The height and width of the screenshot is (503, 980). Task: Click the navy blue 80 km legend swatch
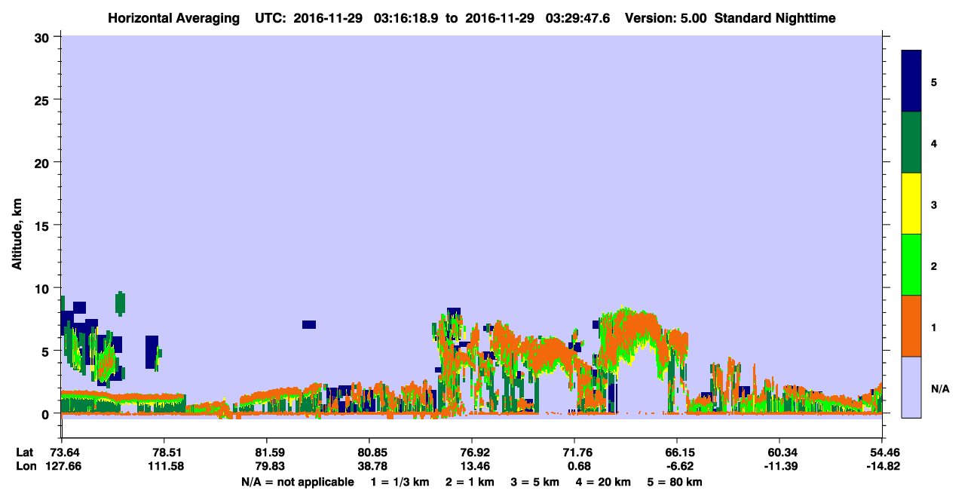point(911,81)
